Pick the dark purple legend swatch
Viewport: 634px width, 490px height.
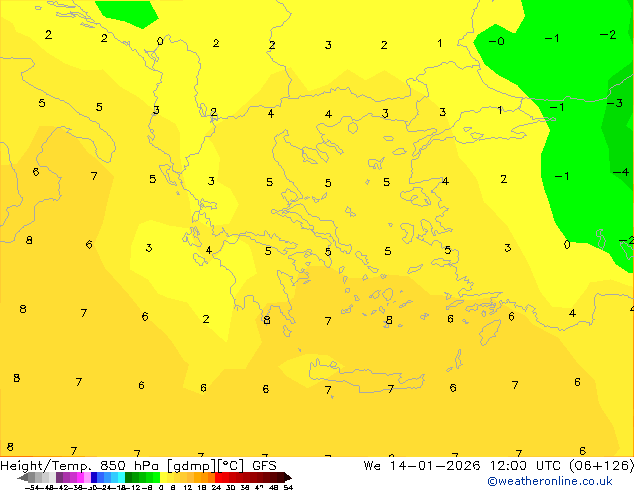[x=59, y=477]
